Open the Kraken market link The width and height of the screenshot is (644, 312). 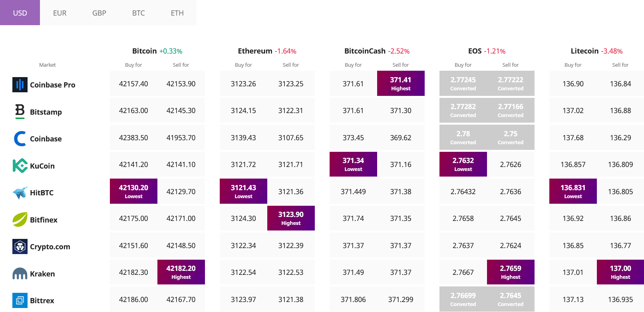(x=42, y=274)
